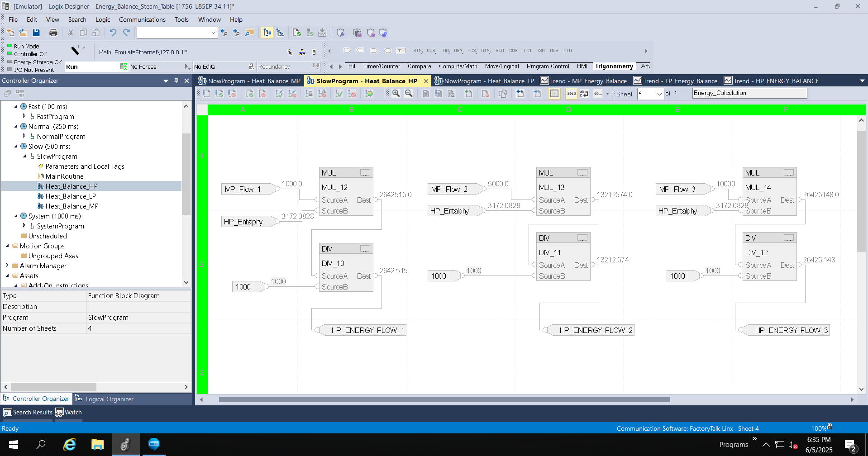Select the Zoom In tool in the FBD toolbar

396,94
